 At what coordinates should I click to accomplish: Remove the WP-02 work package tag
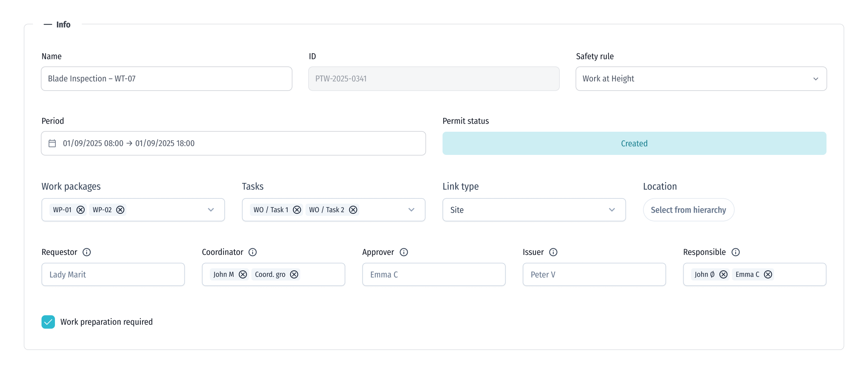pyautogui.click(x=120, y=210)
